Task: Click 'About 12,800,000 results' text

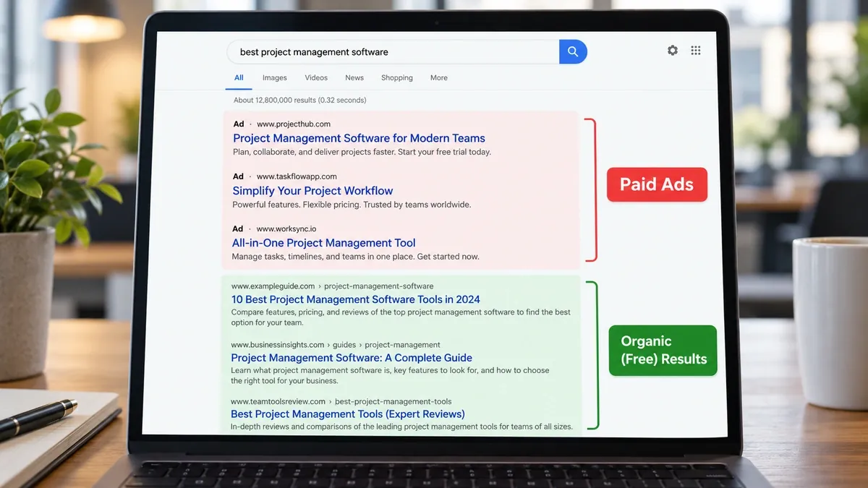Action: coord(299,100)
